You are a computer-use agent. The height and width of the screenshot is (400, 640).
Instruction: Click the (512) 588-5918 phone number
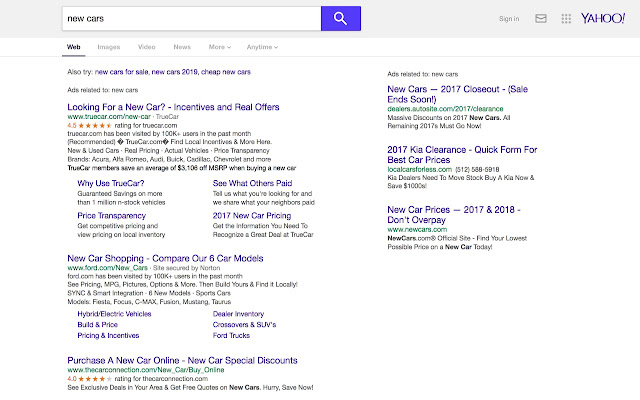pyautogui.click(x=477, y=169)
